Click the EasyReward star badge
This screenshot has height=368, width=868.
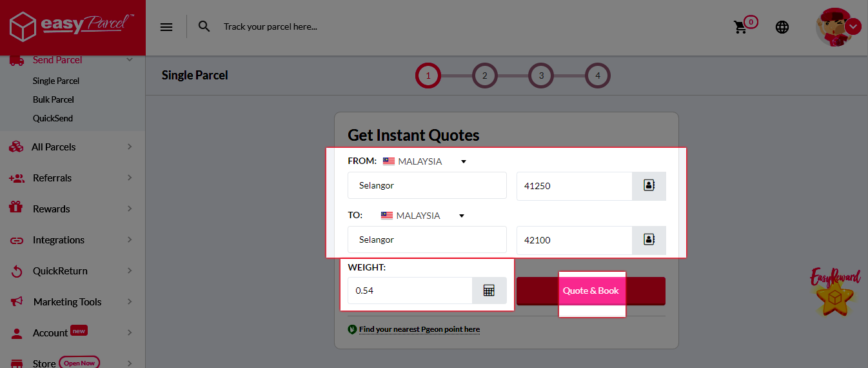(x=834, y=293)
